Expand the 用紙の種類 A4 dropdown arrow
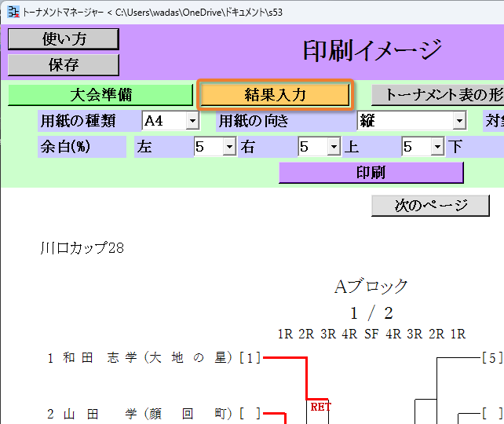 click(x=192, y=121)
